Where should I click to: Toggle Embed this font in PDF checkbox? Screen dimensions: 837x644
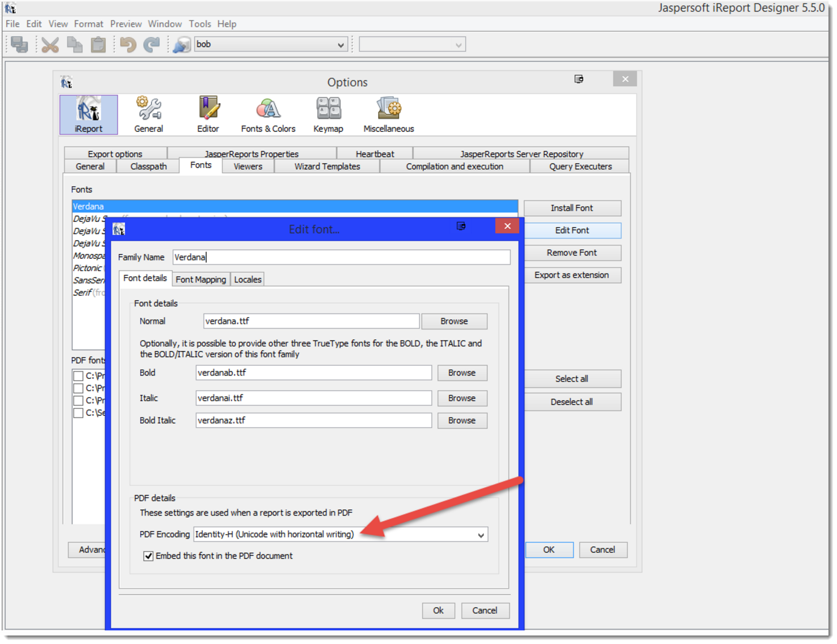coord(148,556)
